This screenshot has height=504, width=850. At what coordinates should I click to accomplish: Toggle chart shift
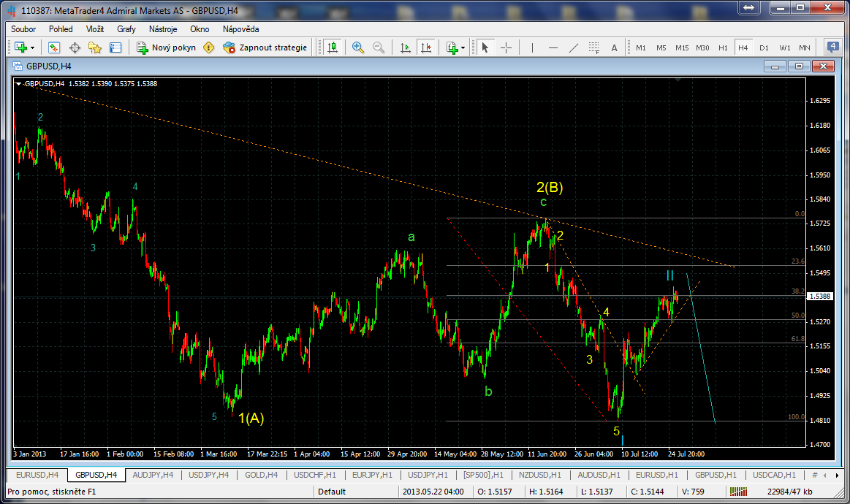(x=426, y=47)
